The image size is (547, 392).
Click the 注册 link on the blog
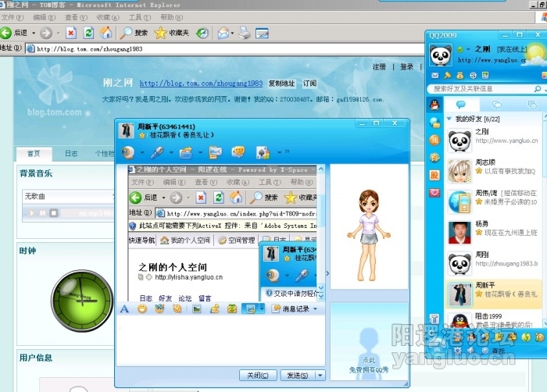379,66
